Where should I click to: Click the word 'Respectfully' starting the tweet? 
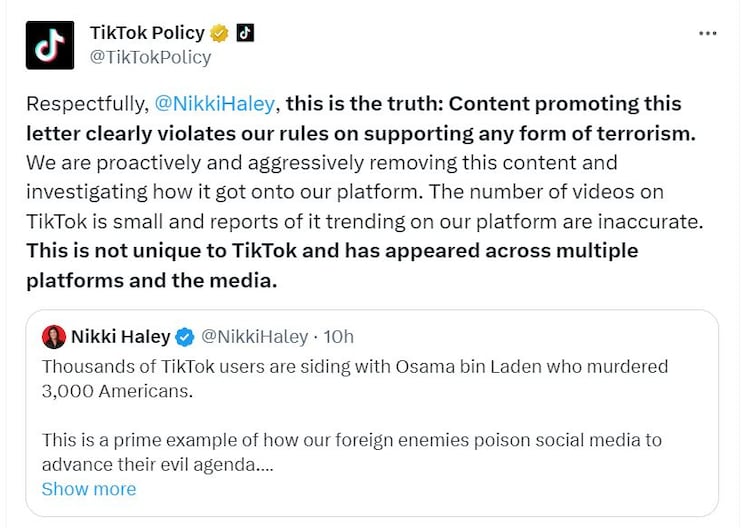[x=86, y=103]
